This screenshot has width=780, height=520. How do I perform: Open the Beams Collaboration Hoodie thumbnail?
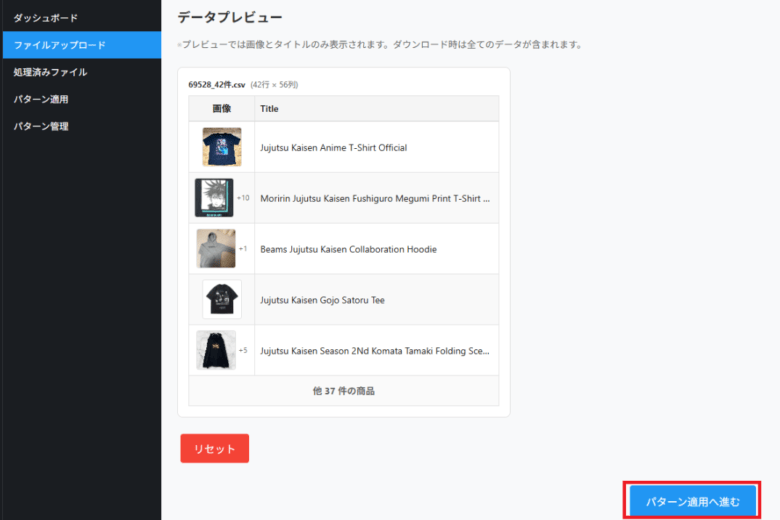[x=215, y=249]
